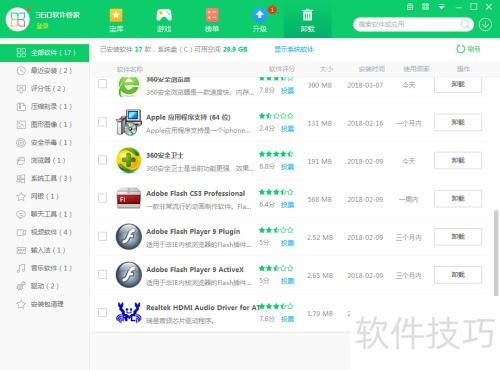Click the Adobe Flash CS3 Fl icon
The image size is (500, 370).
click(x=129, y=198)
